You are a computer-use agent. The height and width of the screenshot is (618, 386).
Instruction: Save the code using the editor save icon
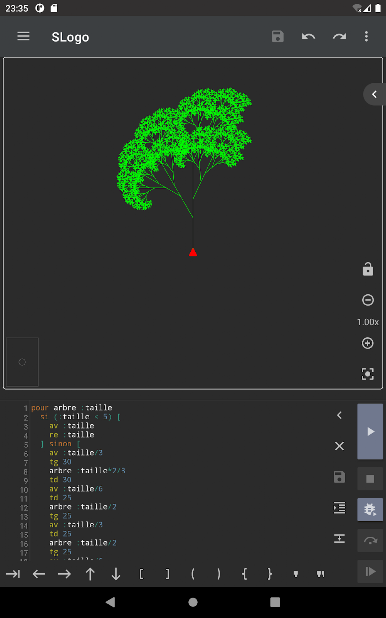click(x=339, y=477)
